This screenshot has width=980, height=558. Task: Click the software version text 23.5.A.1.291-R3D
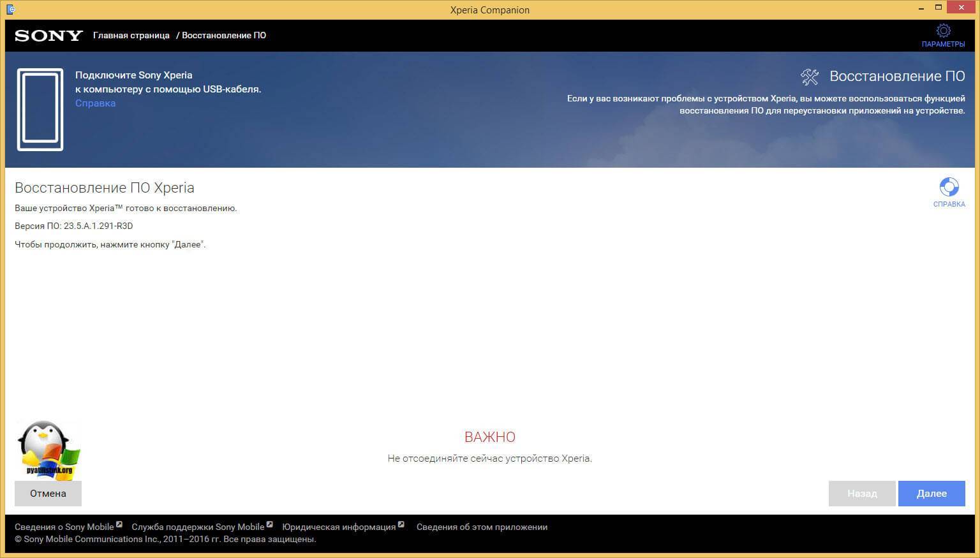click(98, 226)
